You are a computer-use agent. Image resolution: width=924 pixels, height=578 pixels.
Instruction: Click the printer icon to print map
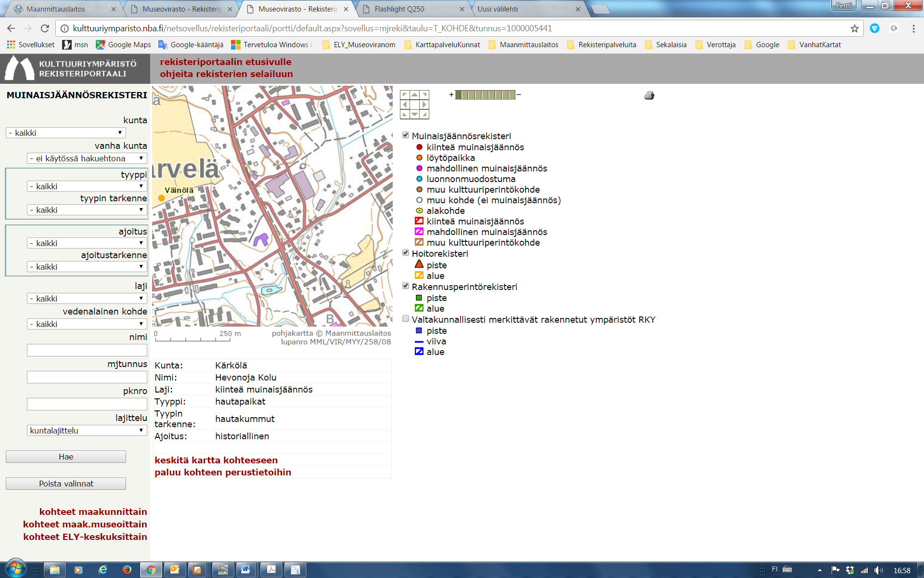(649, 95)
